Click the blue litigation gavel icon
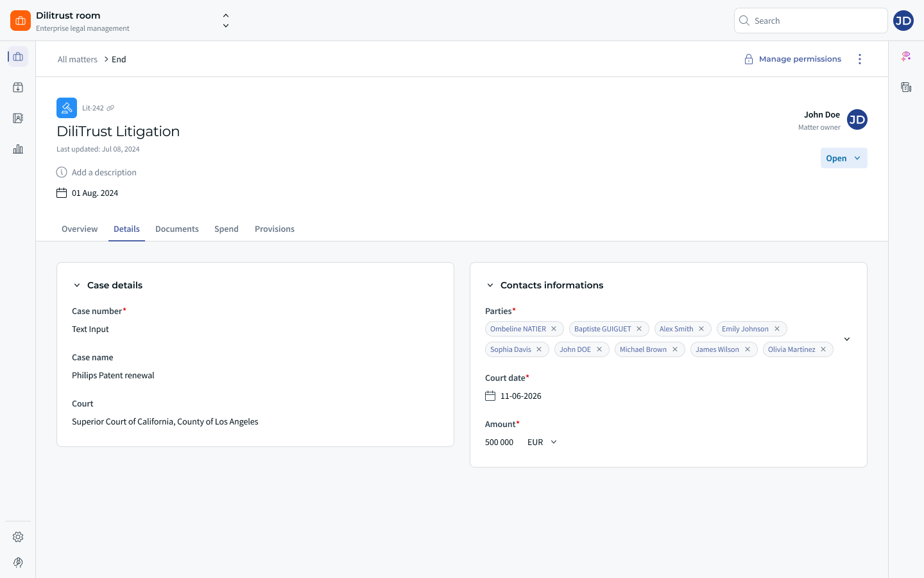This screenshot has height=578, width=924. [x=67, y=108]
